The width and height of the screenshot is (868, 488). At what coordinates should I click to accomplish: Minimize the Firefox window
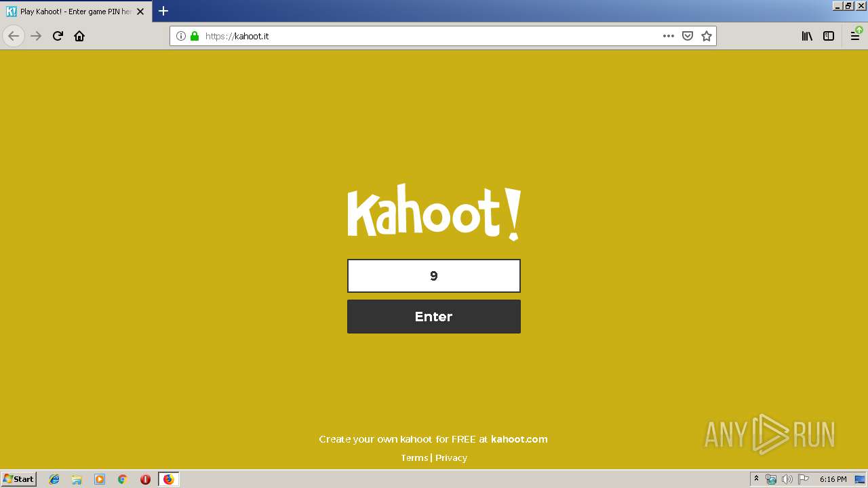pyautogui.click(x=837, y=5)
